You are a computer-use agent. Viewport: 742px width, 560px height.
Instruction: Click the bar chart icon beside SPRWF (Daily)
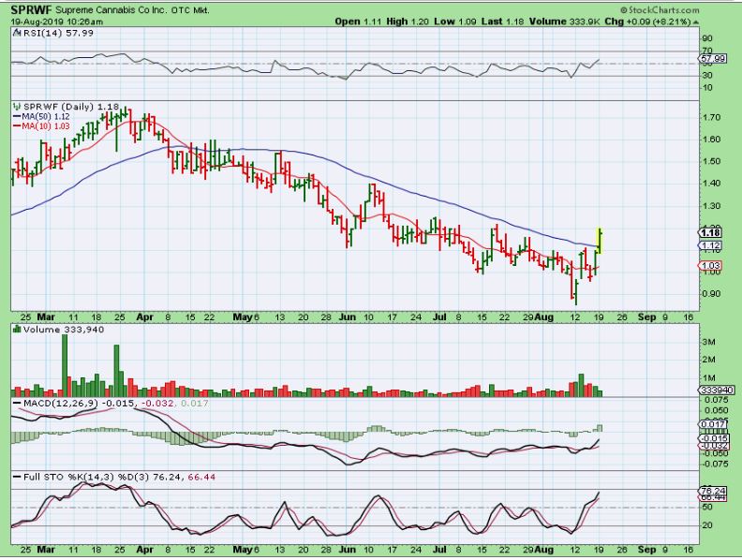[x=17, y=107]
